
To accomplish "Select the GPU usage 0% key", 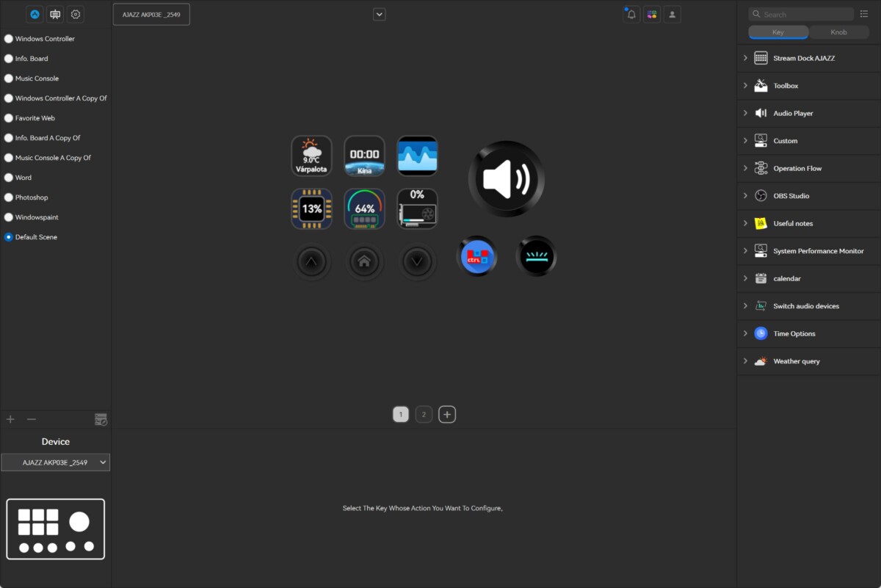I will [x=417, y=208].
